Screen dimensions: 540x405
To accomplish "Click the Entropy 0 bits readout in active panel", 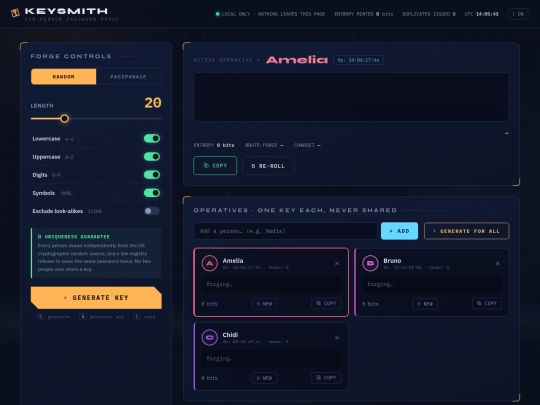I will tap(214, 145).
